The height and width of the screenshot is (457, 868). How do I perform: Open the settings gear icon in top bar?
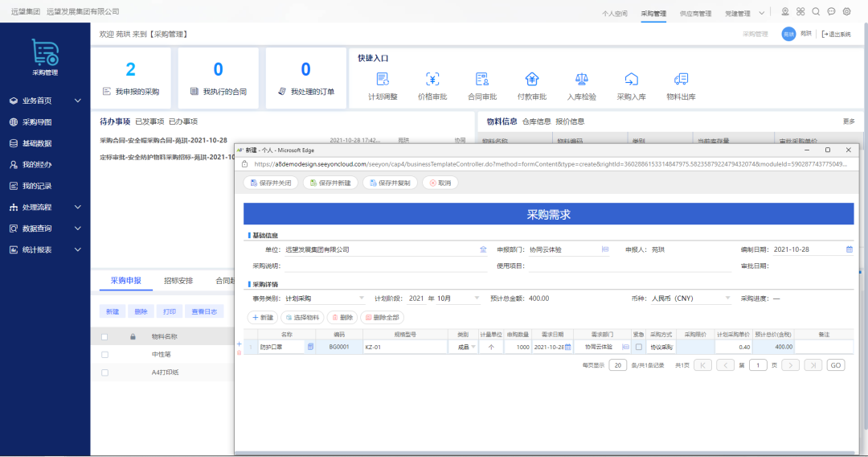847,11
